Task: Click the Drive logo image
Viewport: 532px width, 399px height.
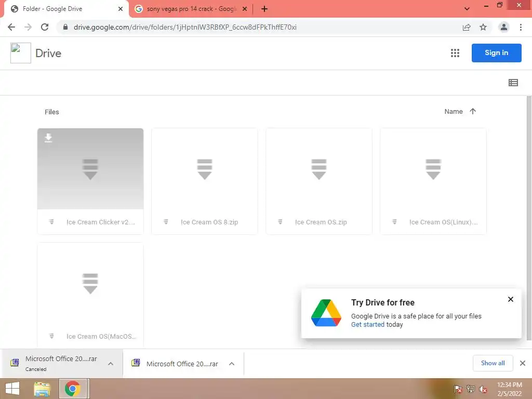Action: pyautogui.click(x=21, y=53)
